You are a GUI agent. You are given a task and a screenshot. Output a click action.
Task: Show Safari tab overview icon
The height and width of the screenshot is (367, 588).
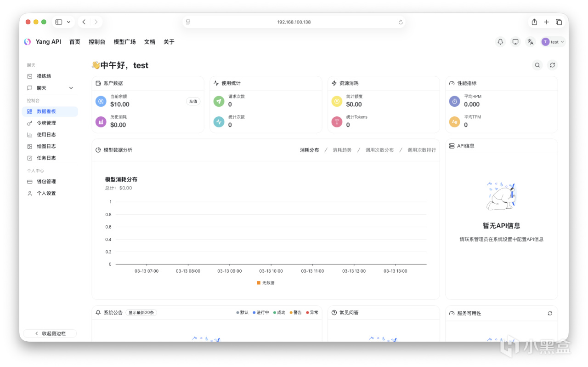559,22
